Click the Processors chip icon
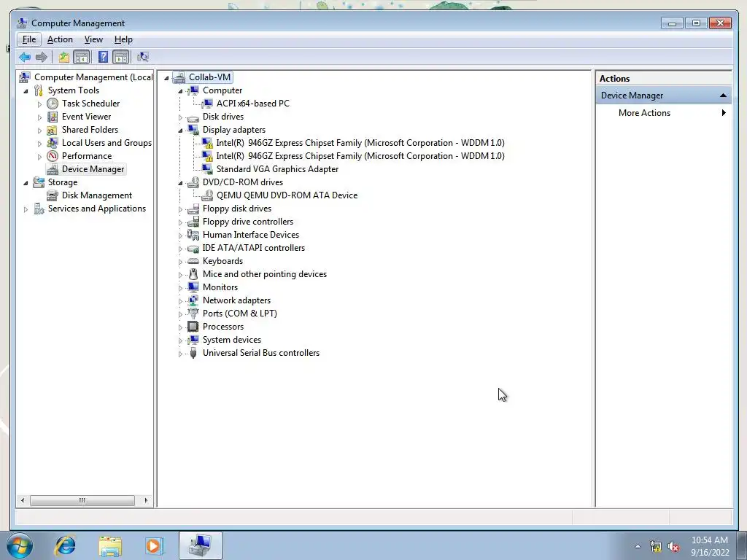The height and width of the screenshot is (560, 747). pos(193,327)
